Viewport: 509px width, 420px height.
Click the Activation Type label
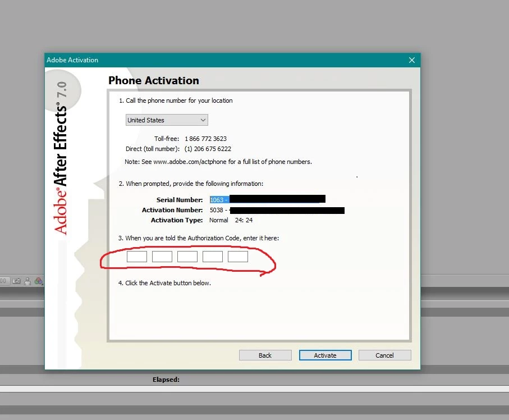coord(177,220)
